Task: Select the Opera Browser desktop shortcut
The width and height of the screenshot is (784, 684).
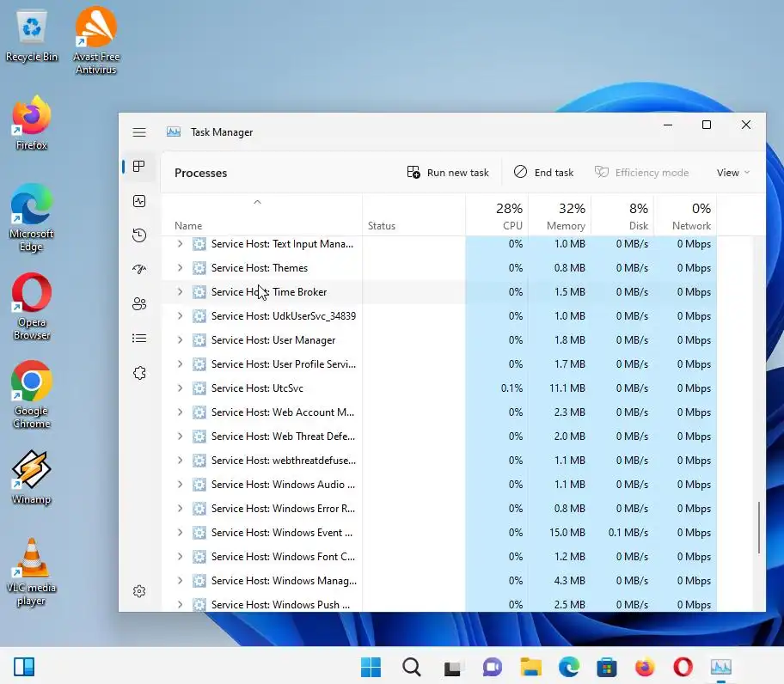Action: point(32,307)
